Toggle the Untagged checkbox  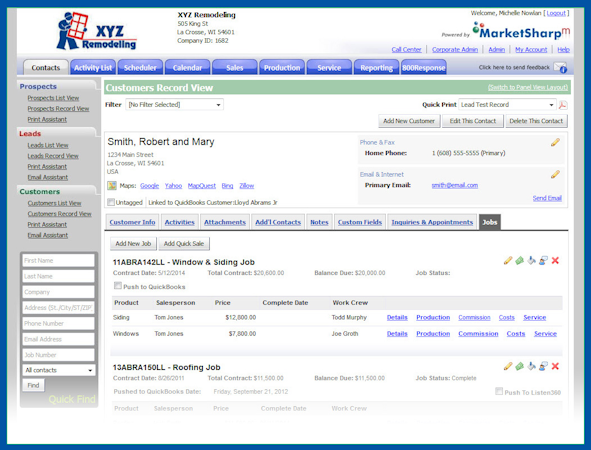[111, 202]
